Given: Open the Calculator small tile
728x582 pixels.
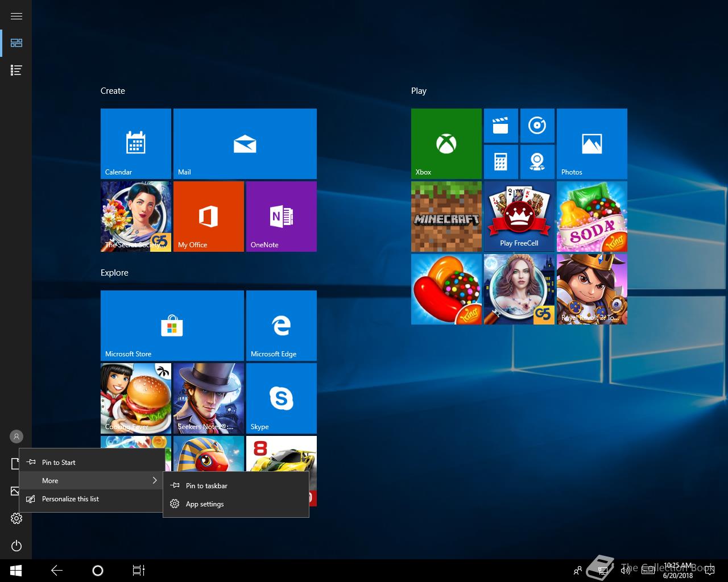Looking at the screenshot, I should pos(501,162).
